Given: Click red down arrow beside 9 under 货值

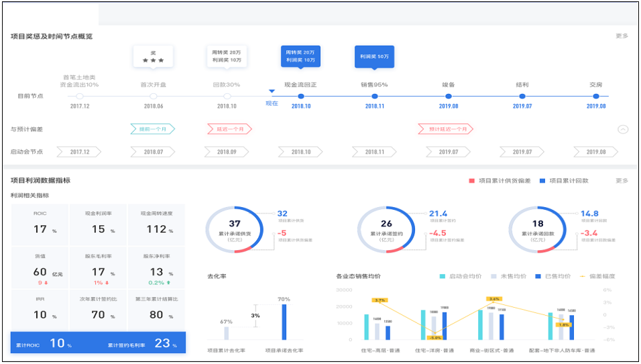Looking at the screenshot, I should tap(46, 283).
